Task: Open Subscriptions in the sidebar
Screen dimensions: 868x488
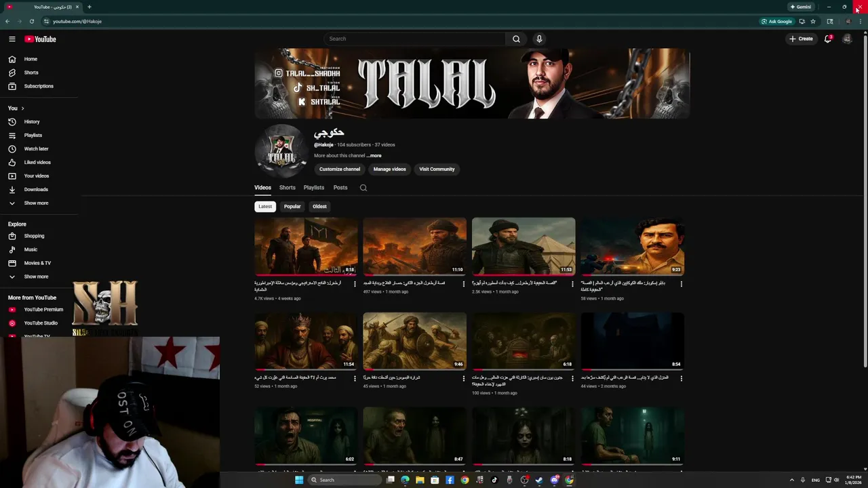Action: (39, 86)
